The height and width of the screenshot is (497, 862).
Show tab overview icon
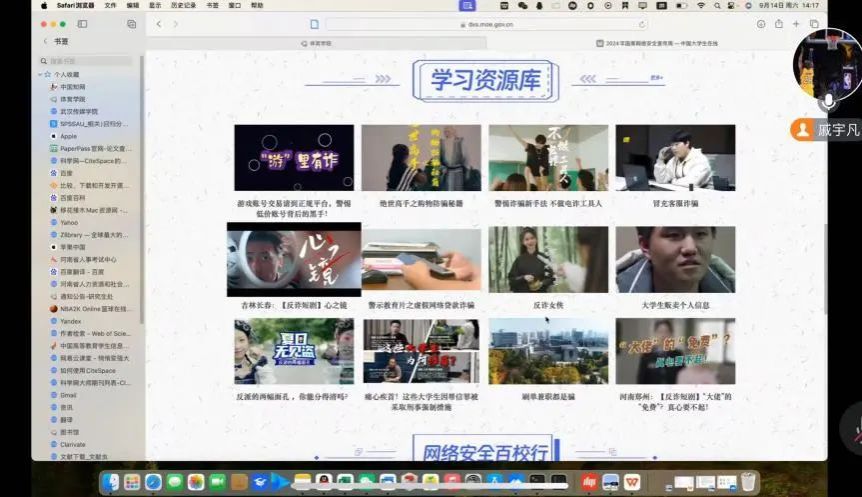point(814,24)
